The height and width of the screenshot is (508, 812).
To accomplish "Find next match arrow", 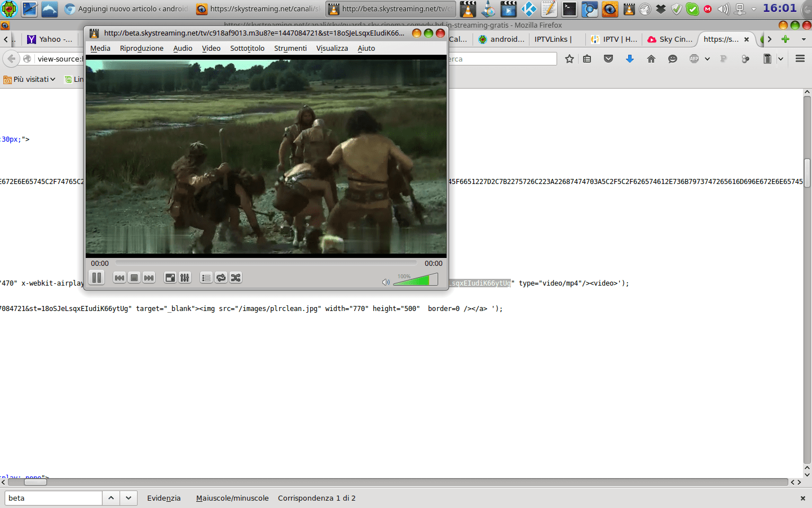I will click(129, 498).
